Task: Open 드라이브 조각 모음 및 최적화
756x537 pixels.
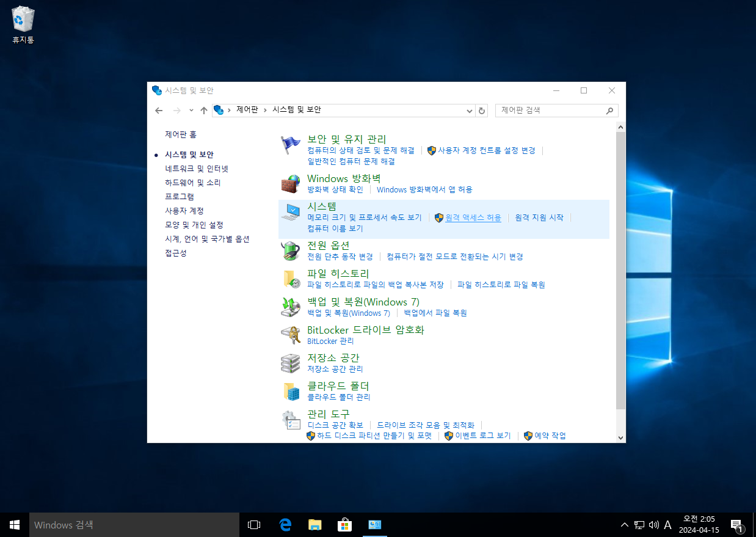Action: point(426,425)
